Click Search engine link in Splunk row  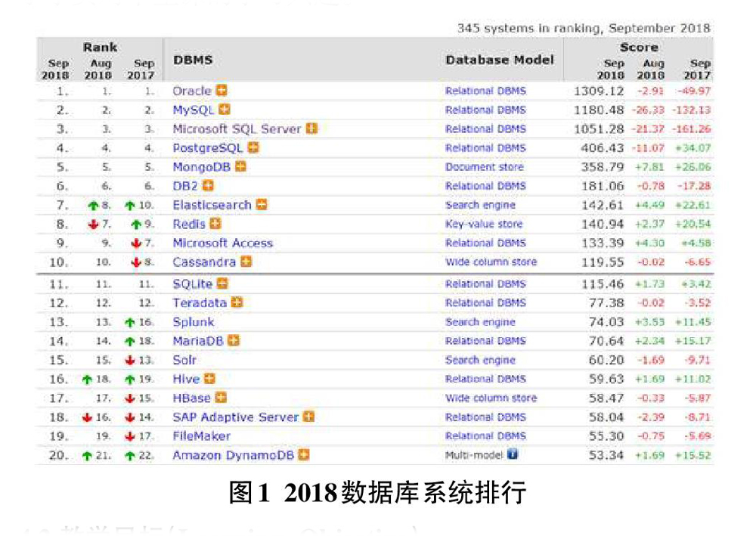coord(480,322)
